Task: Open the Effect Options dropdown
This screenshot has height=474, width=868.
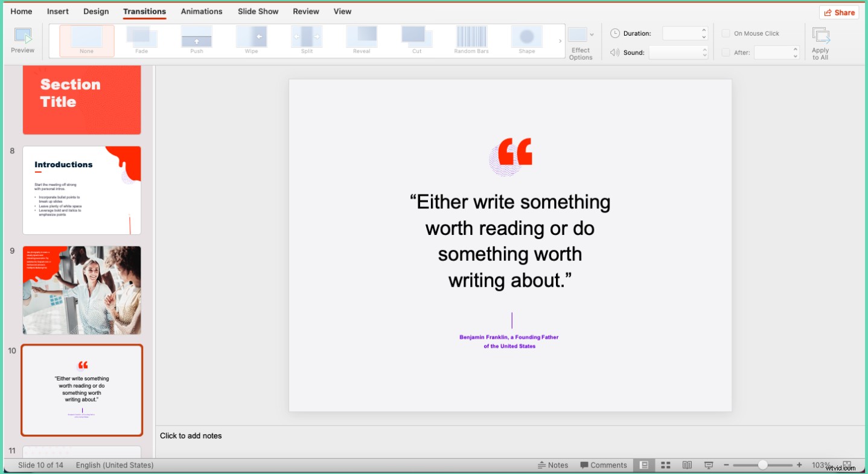Action: point(581,42)
